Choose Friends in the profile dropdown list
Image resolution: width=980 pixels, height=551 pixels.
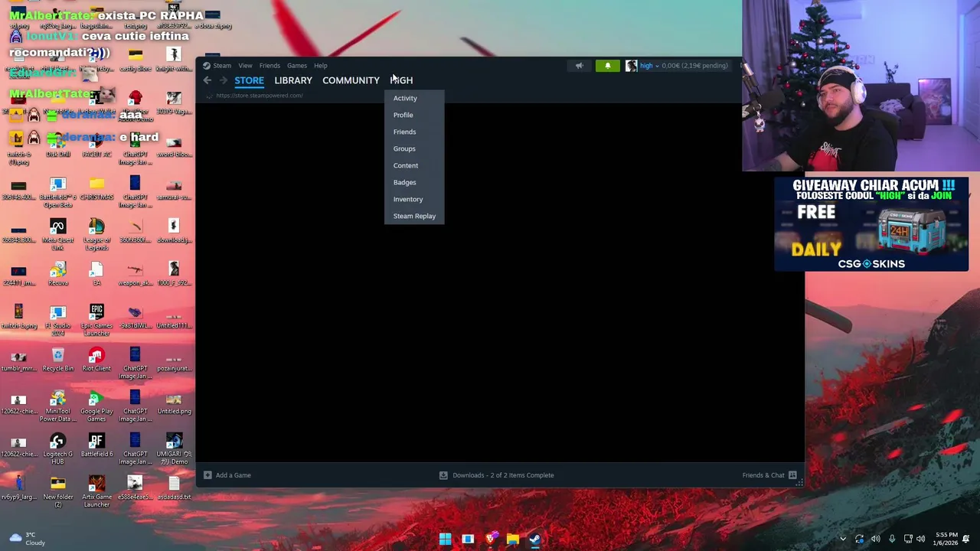click(x=404, y=132)
